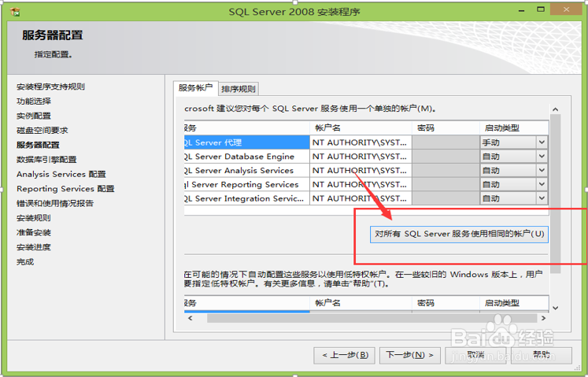
Task: Open startup type dropdown for Analysis Services
Action: tap(542, 170)
